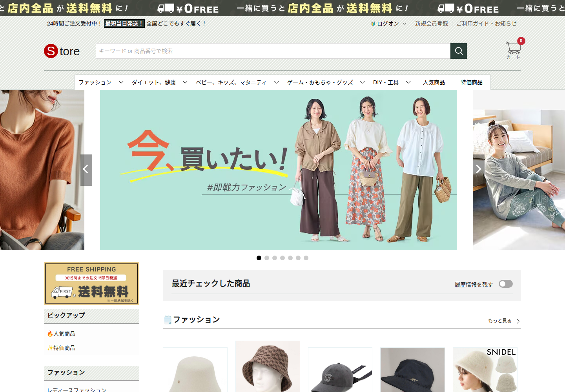The width and height of the screenshot is (565, 392).
Task: Toggle the 履歴情報を残す switch
Action: click(506, 284)
